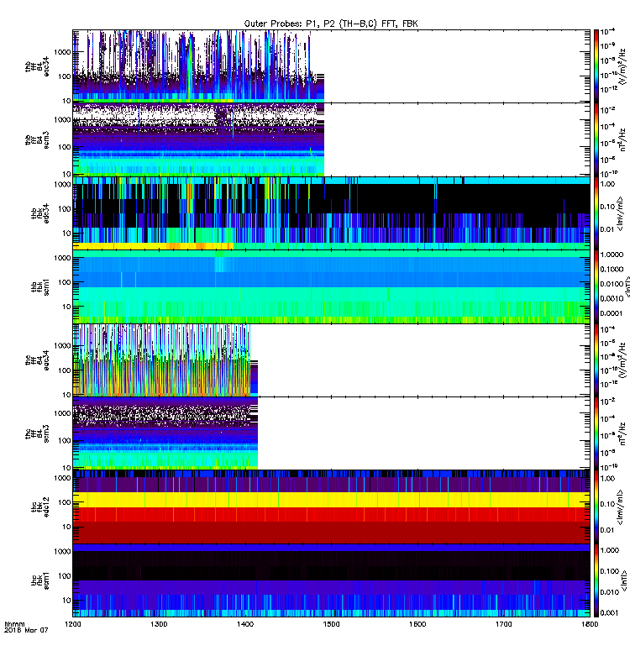Click the thc fbk scm1 spectrogram panel
The width and height of the screenshot is (630, 672).
click(x=331, y=580)
